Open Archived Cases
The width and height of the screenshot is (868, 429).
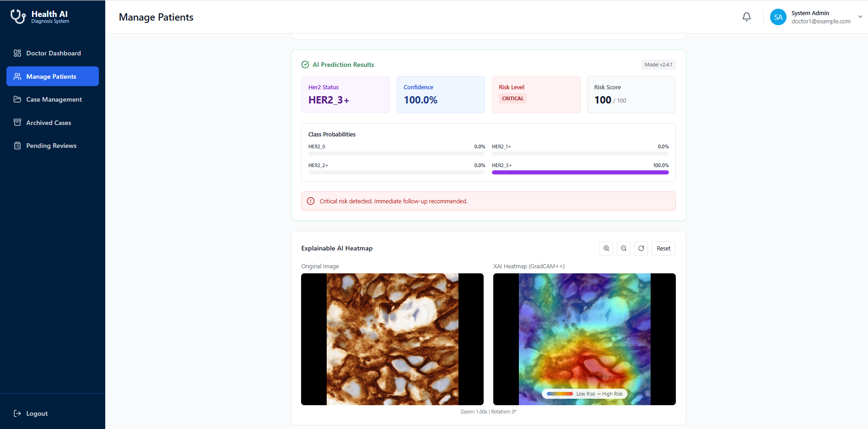53,123
